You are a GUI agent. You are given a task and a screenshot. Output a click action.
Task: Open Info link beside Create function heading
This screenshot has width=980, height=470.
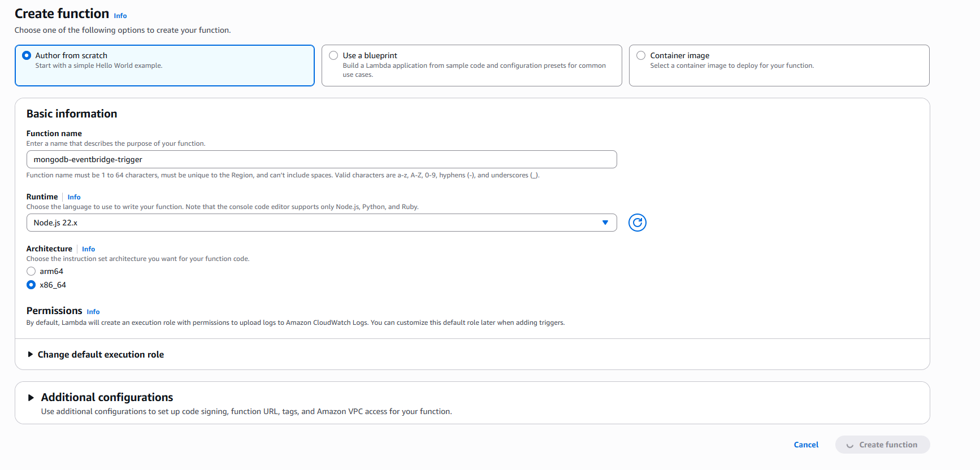point(120,16)
